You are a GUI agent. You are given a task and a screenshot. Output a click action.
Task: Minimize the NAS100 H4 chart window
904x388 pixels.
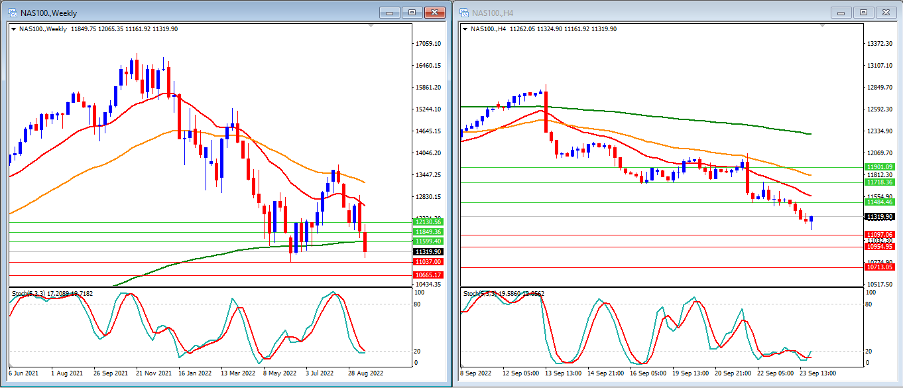(842, 12)
